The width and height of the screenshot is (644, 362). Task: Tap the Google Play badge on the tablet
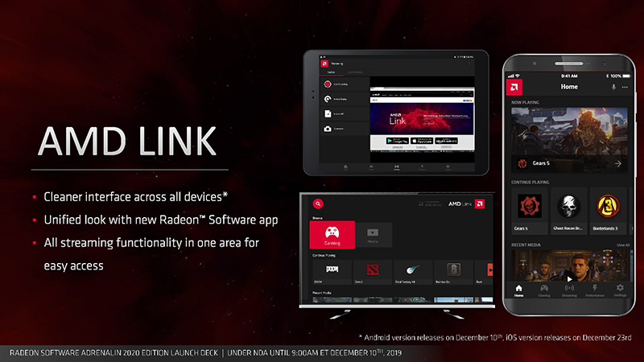(x=397, y=141)
